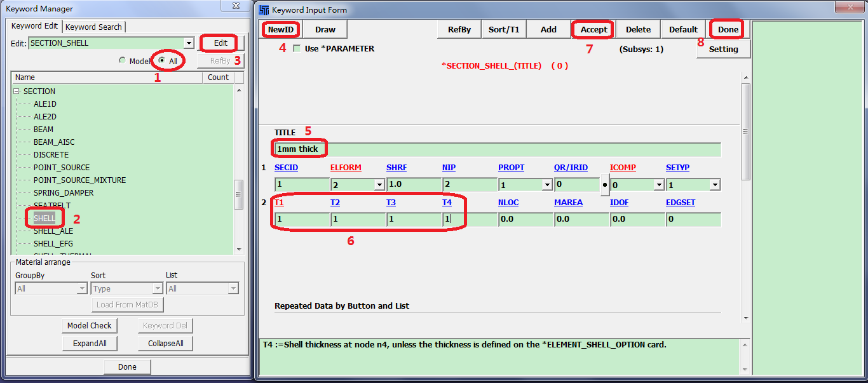Screen dimensions: 868x383
Task: Click the T3 thickness input field
Action: (413, 219)
